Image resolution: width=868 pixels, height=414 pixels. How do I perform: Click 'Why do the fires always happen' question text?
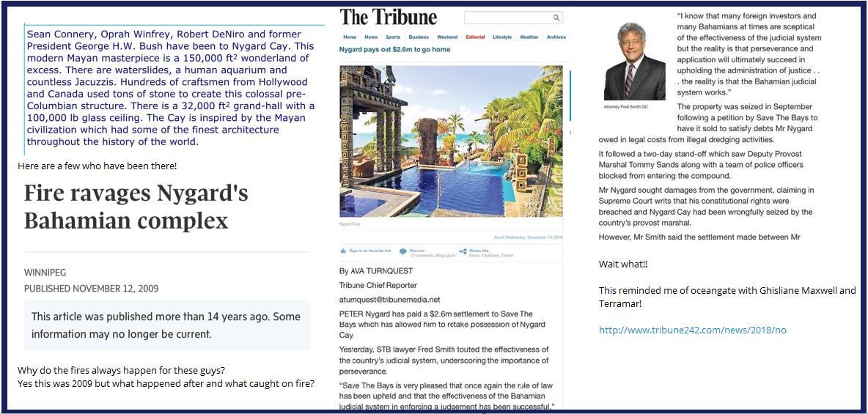[x=121, y=370]
